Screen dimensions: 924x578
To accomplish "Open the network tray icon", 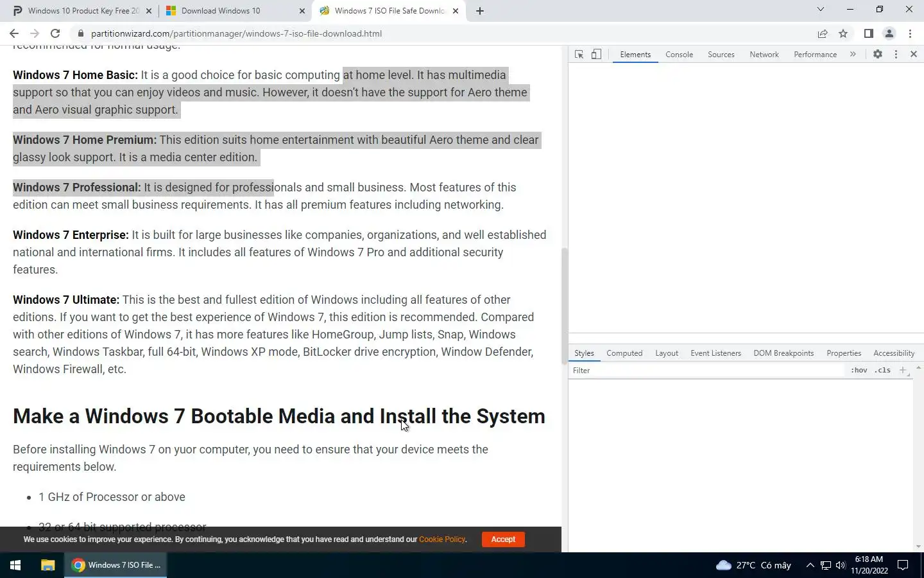I will click(826, 565).
